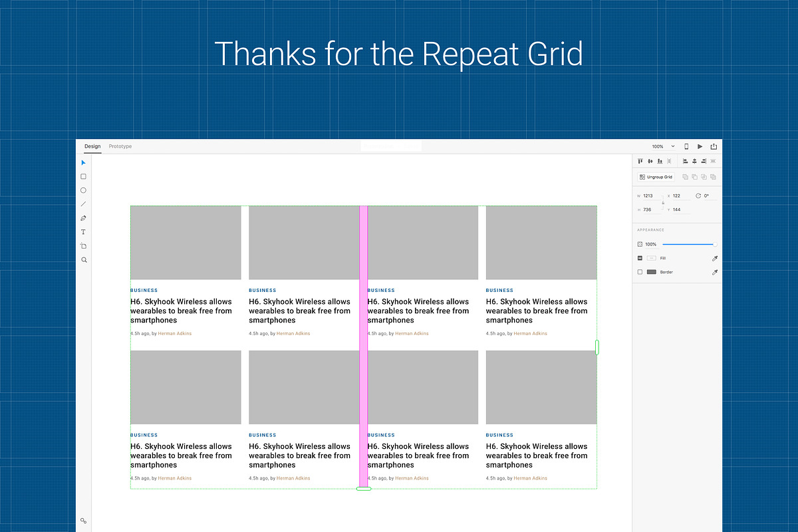This screenshot has width=798, height=532.
Task: Choose the Zoom magnifier tool
Action: point(84,260)
